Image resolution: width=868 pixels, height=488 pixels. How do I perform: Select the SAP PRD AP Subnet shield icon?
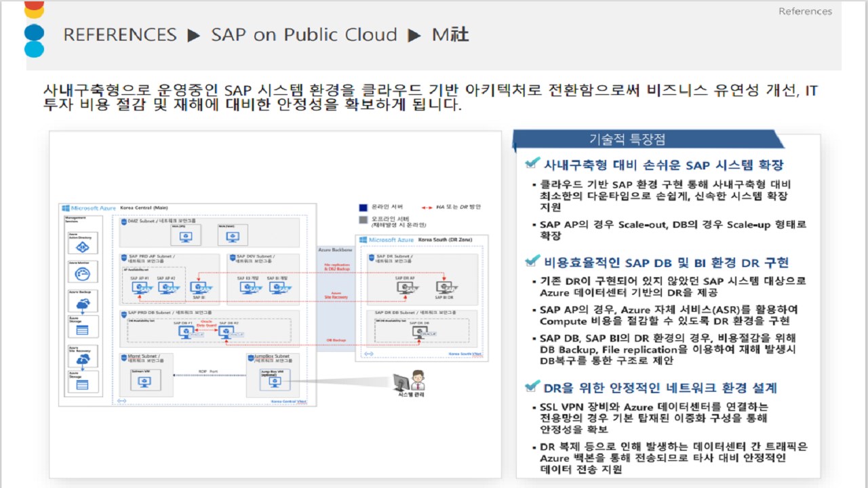tap(124, 258)
